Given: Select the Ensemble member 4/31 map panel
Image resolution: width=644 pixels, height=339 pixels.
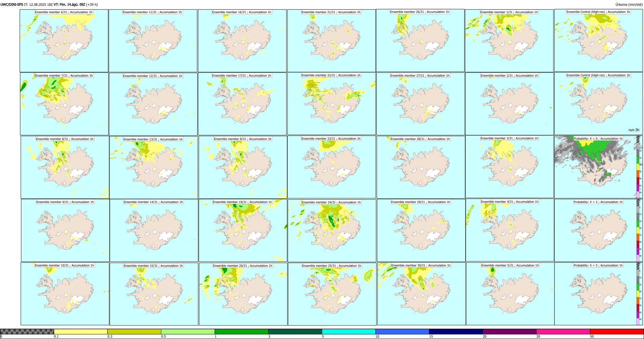Looking at the screenshot, I should [510, 230].
